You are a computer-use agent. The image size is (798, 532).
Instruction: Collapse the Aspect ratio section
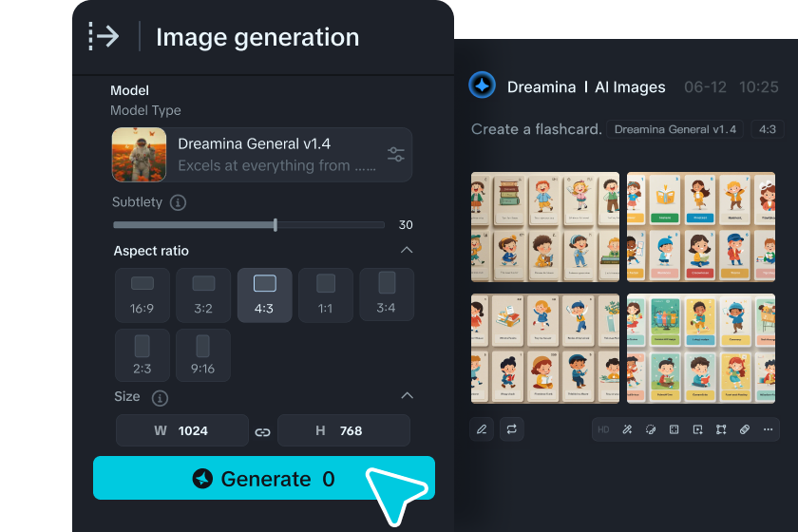(x=407, y=250)
